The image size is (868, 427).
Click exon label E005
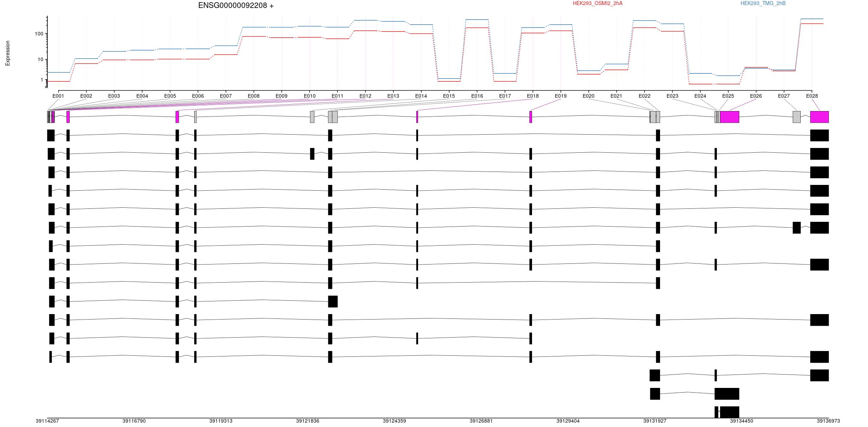tap(170, 96)
